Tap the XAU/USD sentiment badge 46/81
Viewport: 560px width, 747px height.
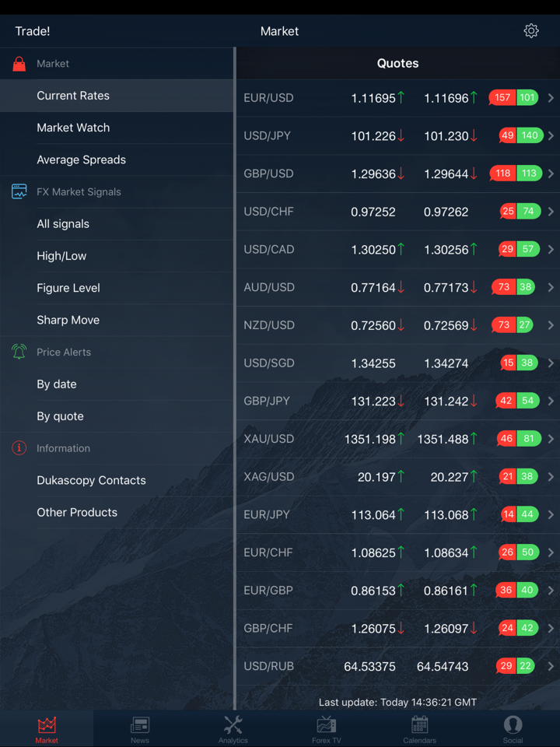(x=519, y=439)
